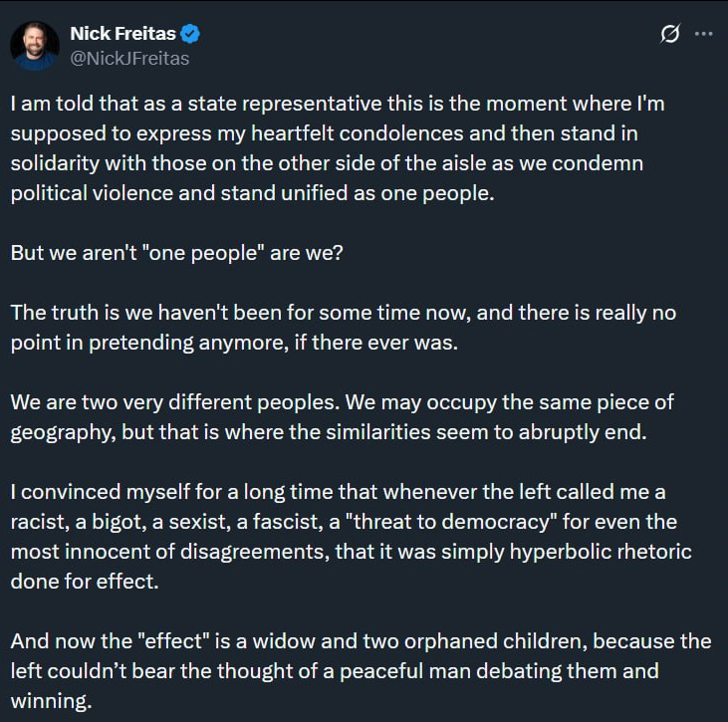Screen dimensions: 728x722
Task: Click the paragraph starting "I convinced myself"
Action: (x=351, y=537)
